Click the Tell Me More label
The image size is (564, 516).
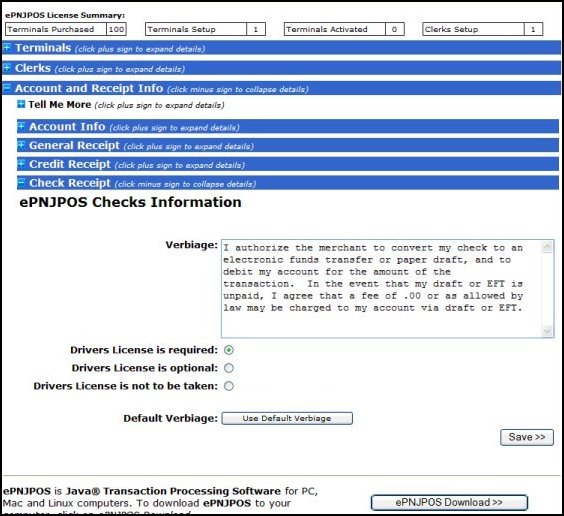click(x=60, y=105)
